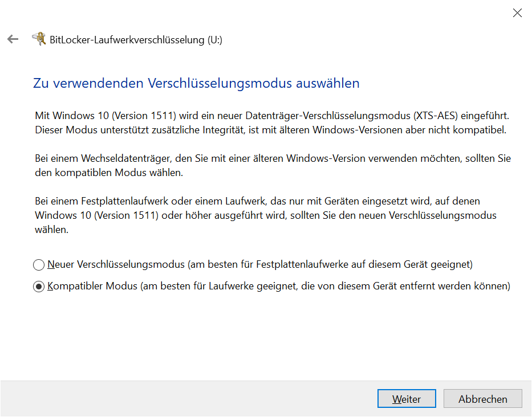Image resolution: width=532 pixels, height=417 pixels.
Task: Click the BitLocker key and lock icon
Action: point(39,39)
